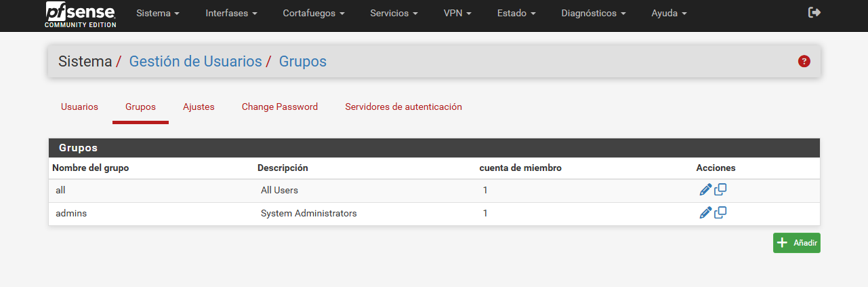Image resolution: width=868 pixels, height=287 pixels.
Task: Click the pfSense logo
Action: (81, 14)
